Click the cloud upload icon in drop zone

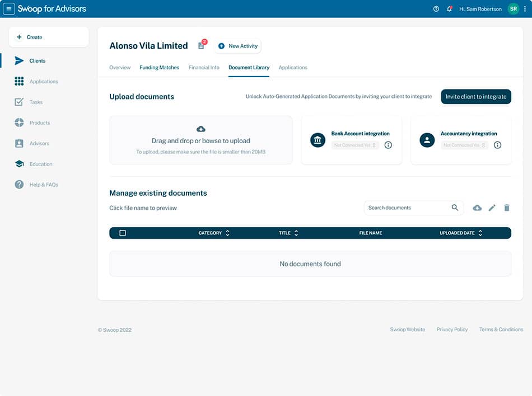tap(201, 129)
